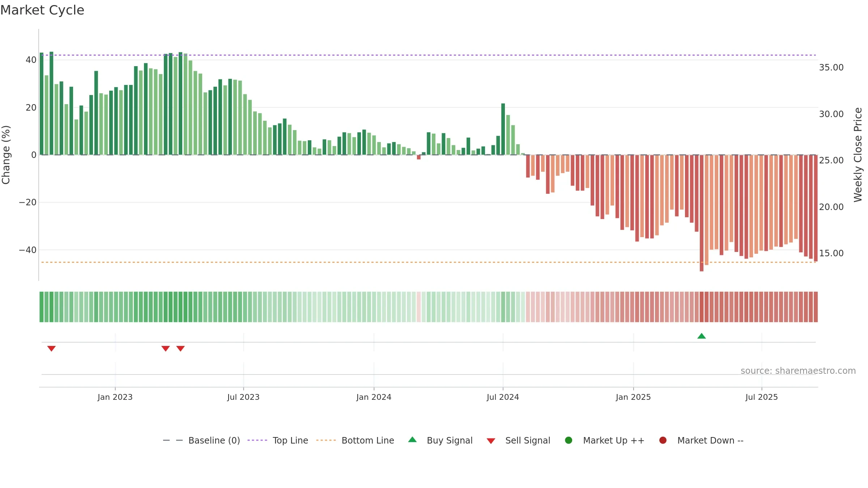
Task: Click the 20.00 price axis label
Action: pos(831,207)
